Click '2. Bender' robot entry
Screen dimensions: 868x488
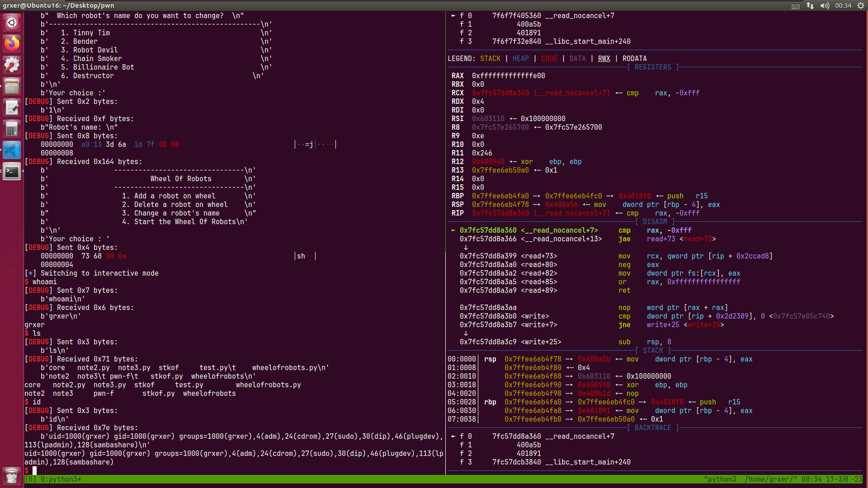[79, 41]
